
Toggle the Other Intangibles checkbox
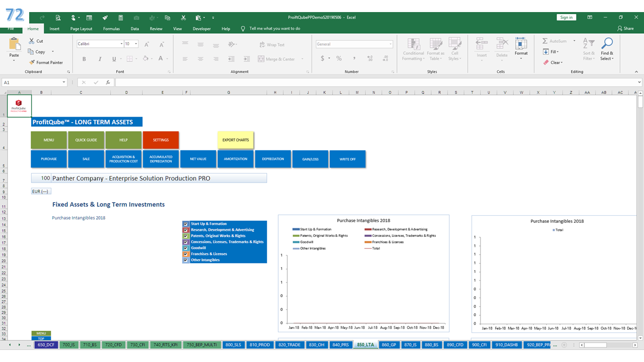click(186, 260)
